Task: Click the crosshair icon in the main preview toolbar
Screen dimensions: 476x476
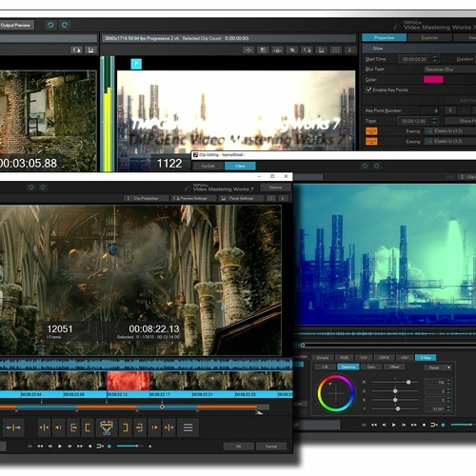Action: tap(248, 50)
